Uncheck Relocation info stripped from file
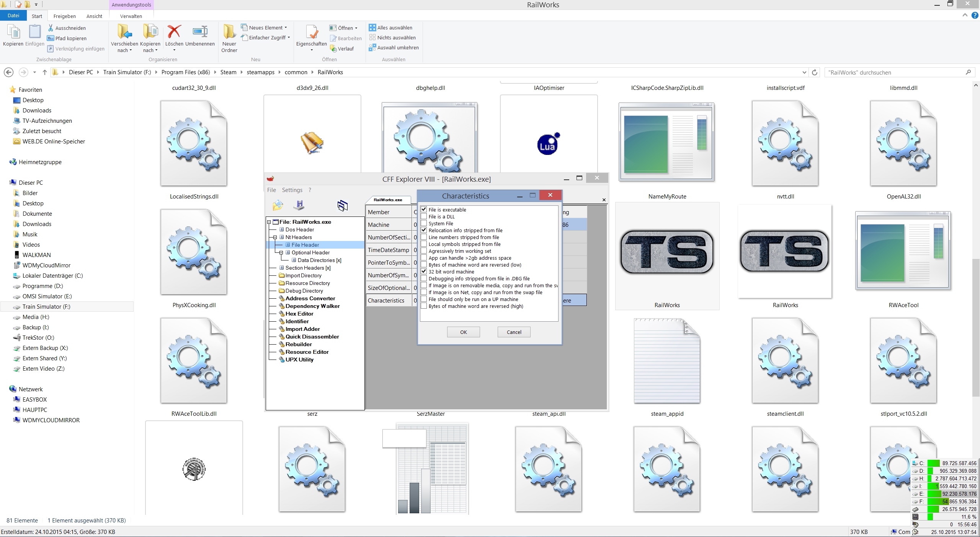This screenshot has width=980, height=537. 424,230
